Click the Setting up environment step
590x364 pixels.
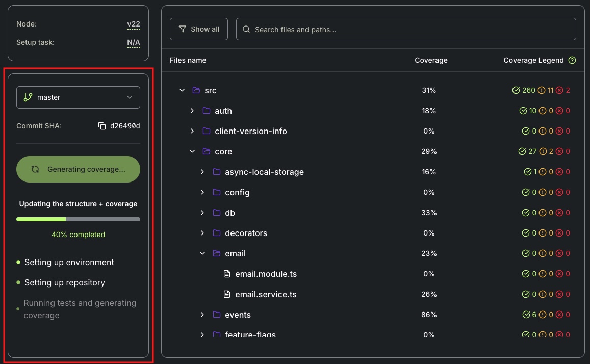pyautogui.click(x=69, y=262)
